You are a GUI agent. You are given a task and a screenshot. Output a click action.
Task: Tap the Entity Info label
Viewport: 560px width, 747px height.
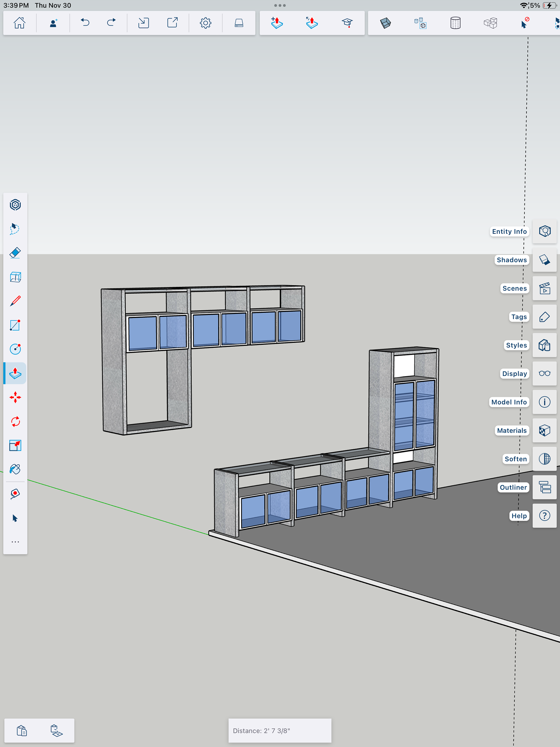click(509, 231)
